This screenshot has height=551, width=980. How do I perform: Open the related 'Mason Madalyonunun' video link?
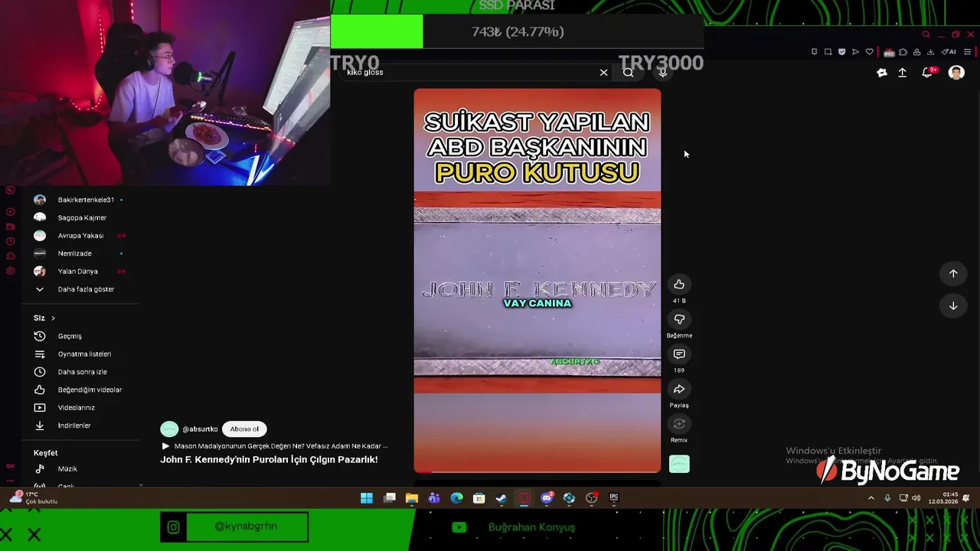click(x=280, y=446)
